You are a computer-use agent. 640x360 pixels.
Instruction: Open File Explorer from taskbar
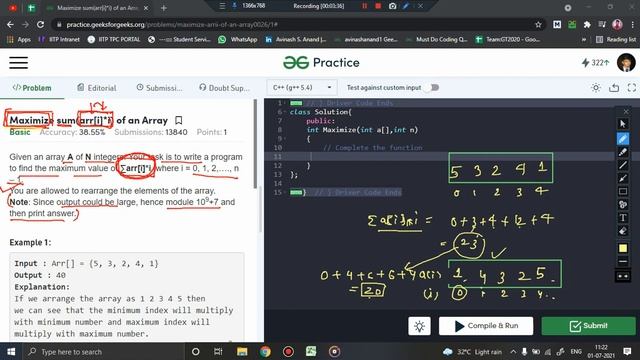click(x=242, y=351)
